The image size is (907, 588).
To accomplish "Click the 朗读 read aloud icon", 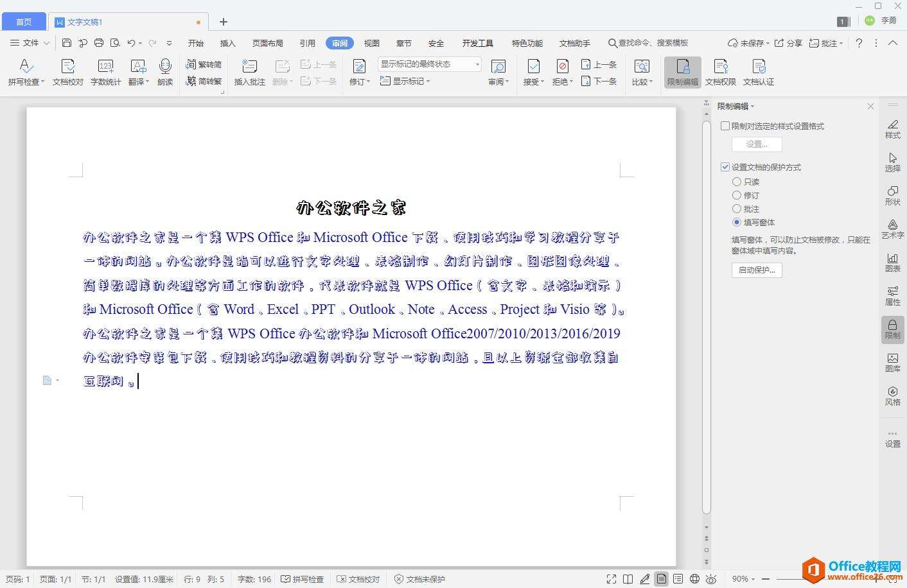I will [165, 72].
